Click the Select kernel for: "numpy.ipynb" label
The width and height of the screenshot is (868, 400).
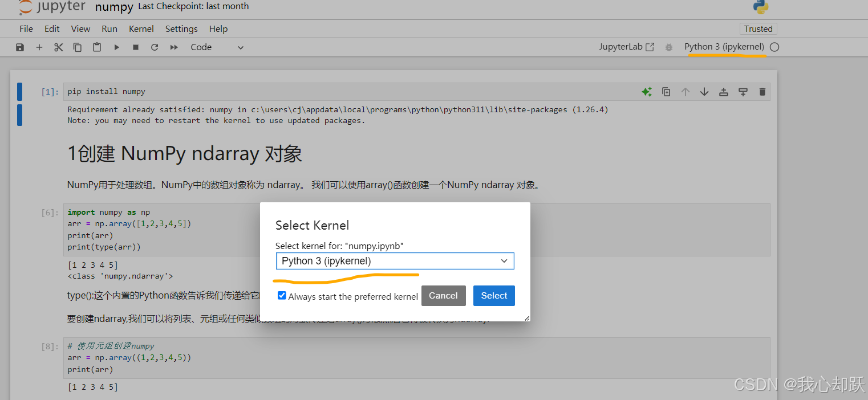(x=340, y=246)
